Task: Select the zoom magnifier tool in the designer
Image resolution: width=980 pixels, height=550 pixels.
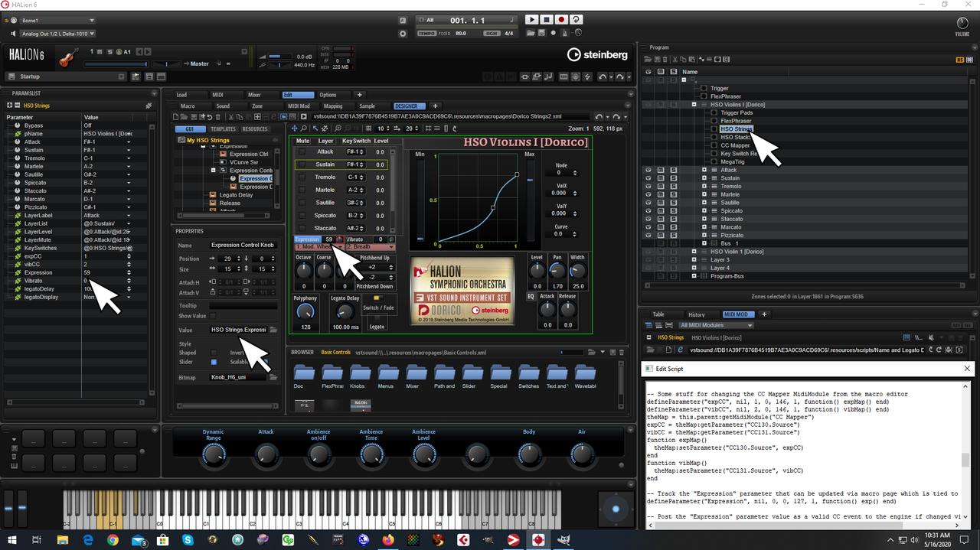Action: point(304,129)
